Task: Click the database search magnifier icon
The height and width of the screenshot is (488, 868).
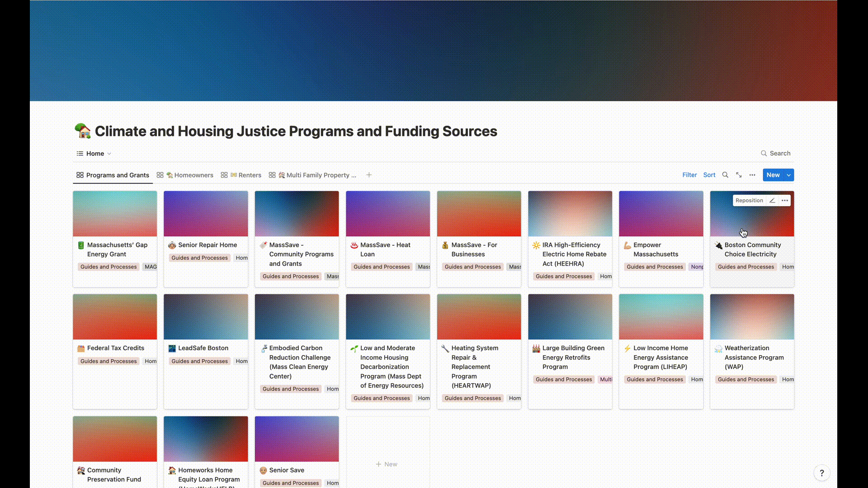Action: point(725,175)
